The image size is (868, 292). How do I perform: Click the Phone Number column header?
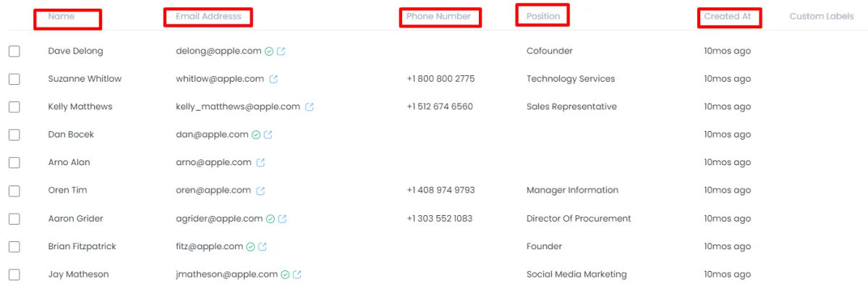point(438,17)
